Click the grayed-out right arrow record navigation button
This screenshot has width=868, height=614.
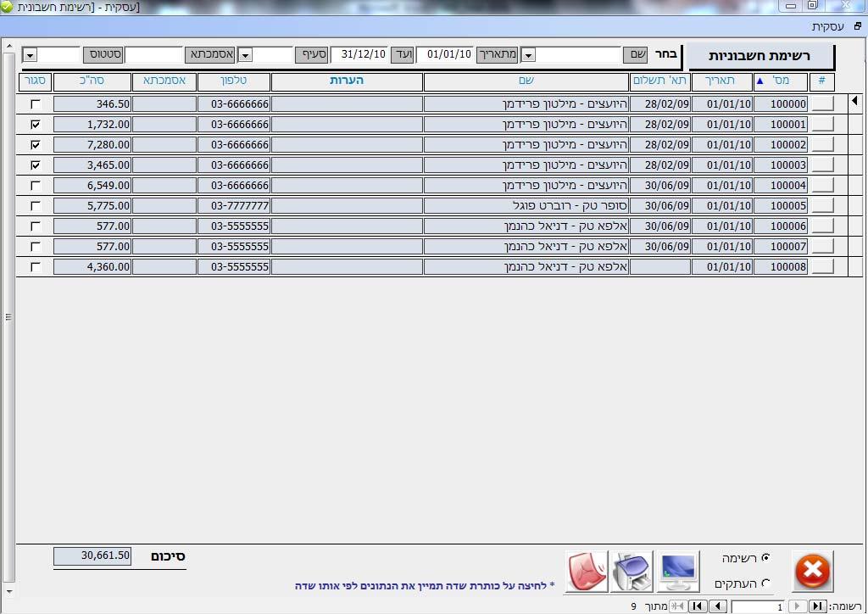[x=797, y=606]
